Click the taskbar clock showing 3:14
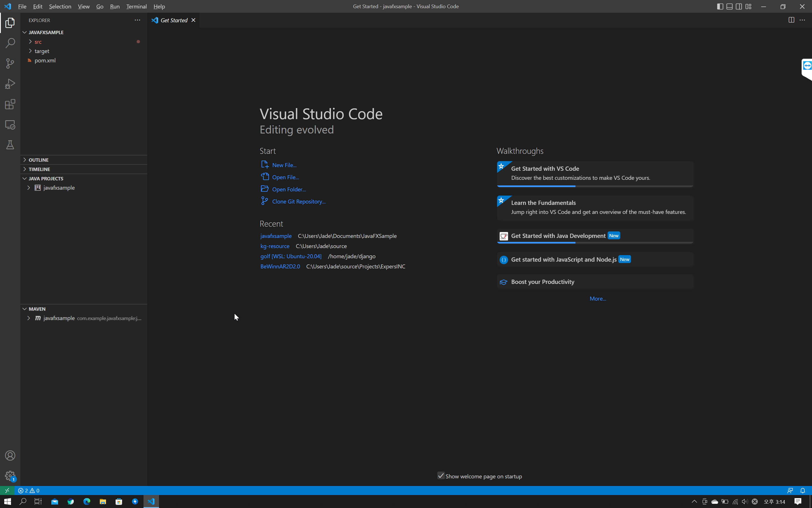Viewport: 812px width, 508px height. tap(774, 501)
